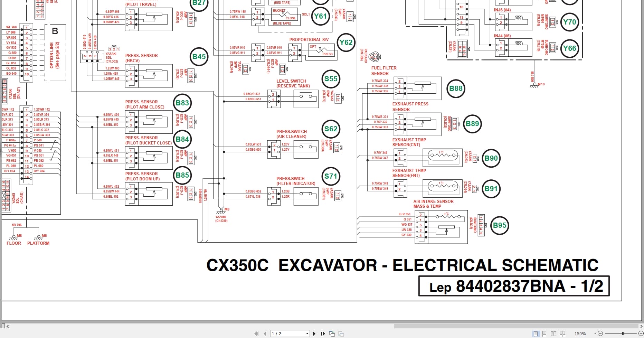Viewport: 644px width, 338px height.
Task: Toggle continuous scrolling page mode
Action: (x=544, y=334)
